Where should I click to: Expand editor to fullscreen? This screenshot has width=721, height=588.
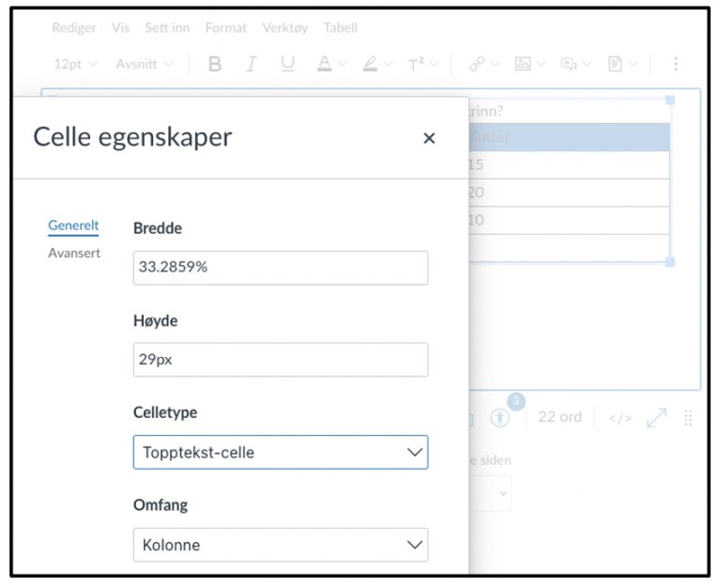(657, 418)
